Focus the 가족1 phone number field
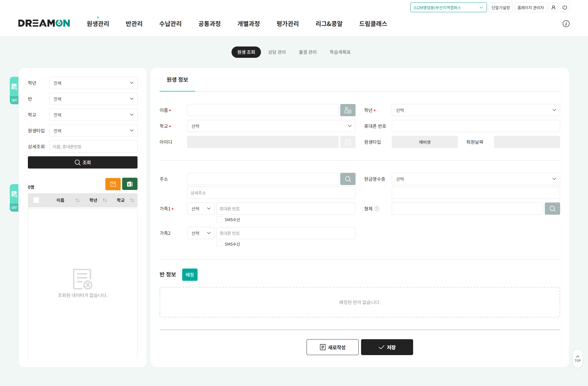Image resolution: width=588 pixels, height=386 pixels. [286, 209]
